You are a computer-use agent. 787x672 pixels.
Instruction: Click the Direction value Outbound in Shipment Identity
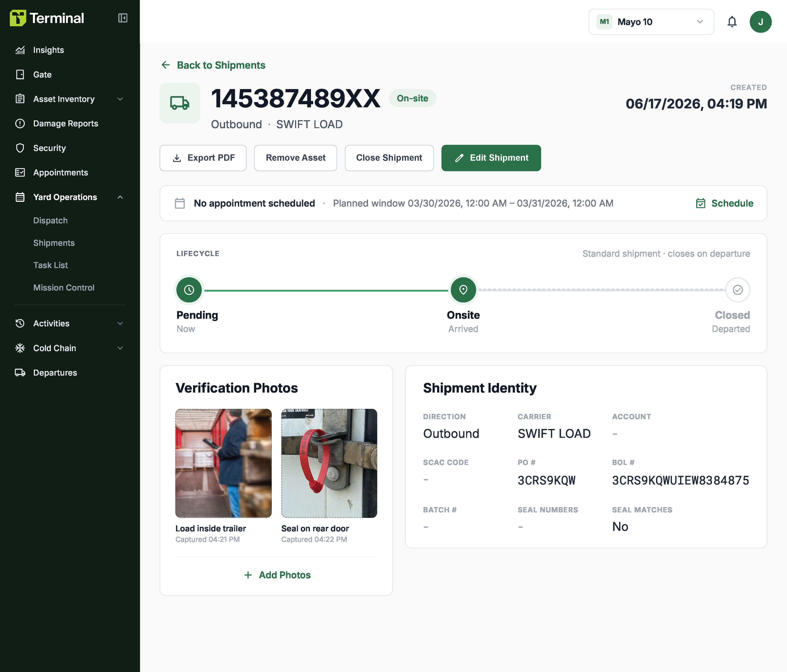pyautogui.click(x=451, y=434)
